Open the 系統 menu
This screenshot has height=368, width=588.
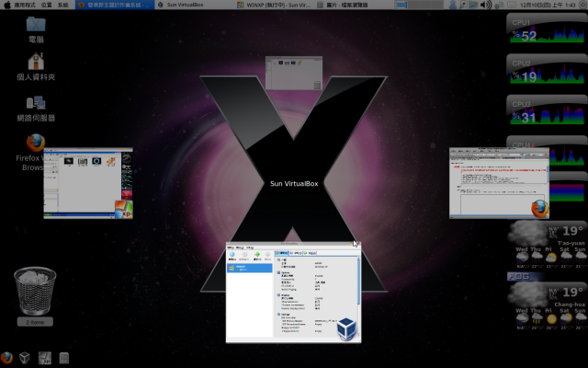pyautogui.click(x=62, y=5)
